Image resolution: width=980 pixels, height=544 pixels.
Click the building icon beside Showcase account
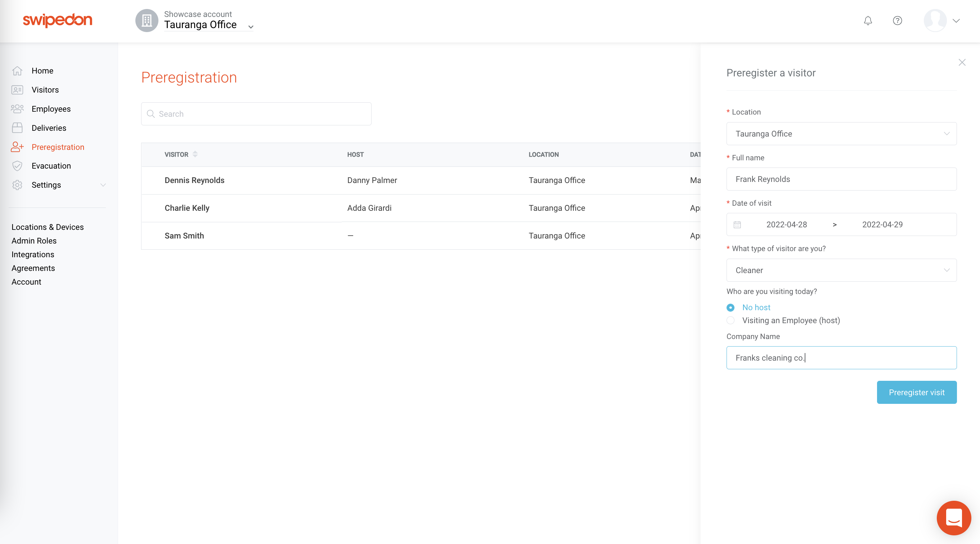[147, 21]
